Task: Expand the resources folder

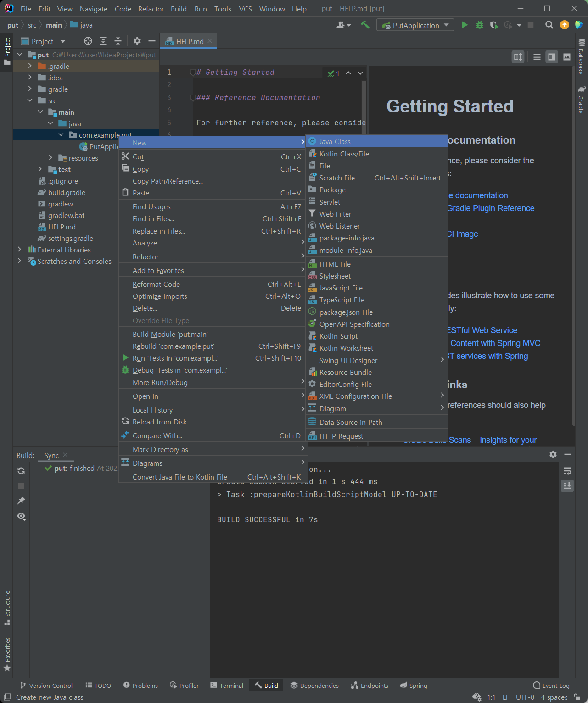Action: (50, 158)
